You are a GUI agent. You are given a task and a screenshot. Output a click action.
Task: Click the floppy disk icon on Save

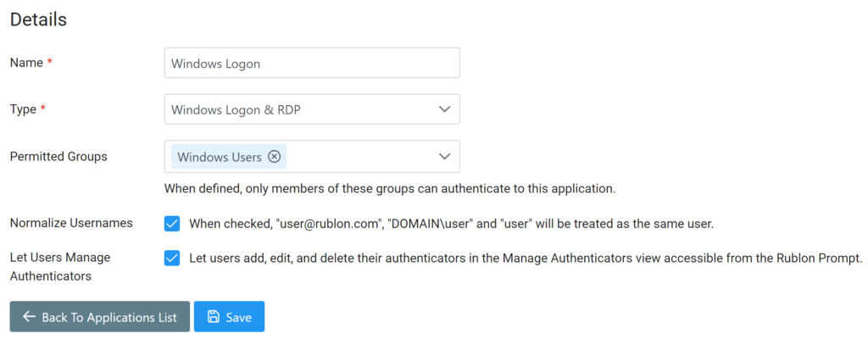pyautogui.click(x=211, y=317)
